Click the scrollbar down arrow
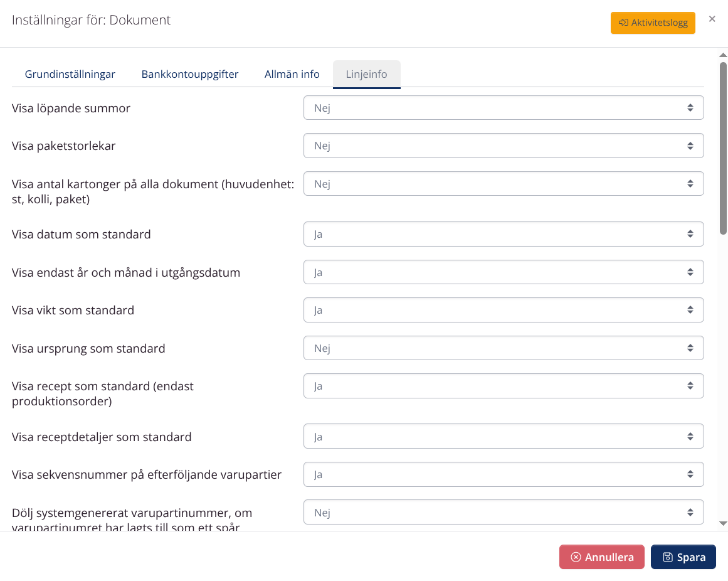Screen dimensions: 728x581 [722, 523]
